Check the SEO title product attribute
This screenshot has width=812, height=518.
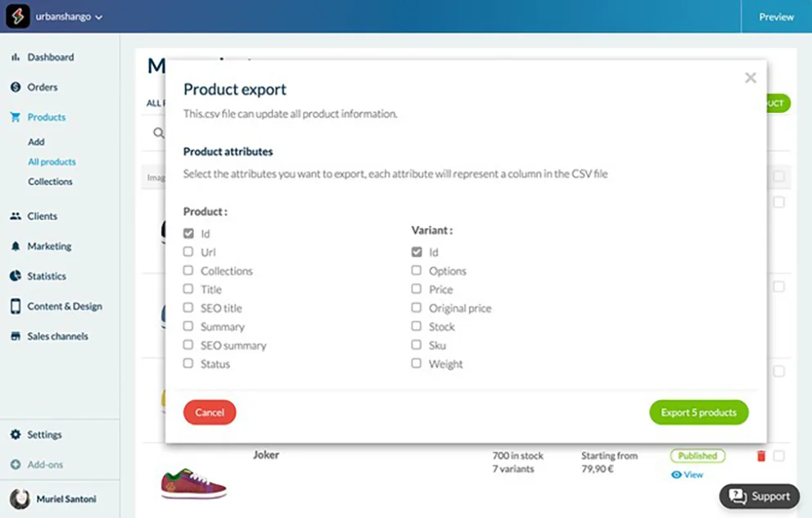coord(189,308)
